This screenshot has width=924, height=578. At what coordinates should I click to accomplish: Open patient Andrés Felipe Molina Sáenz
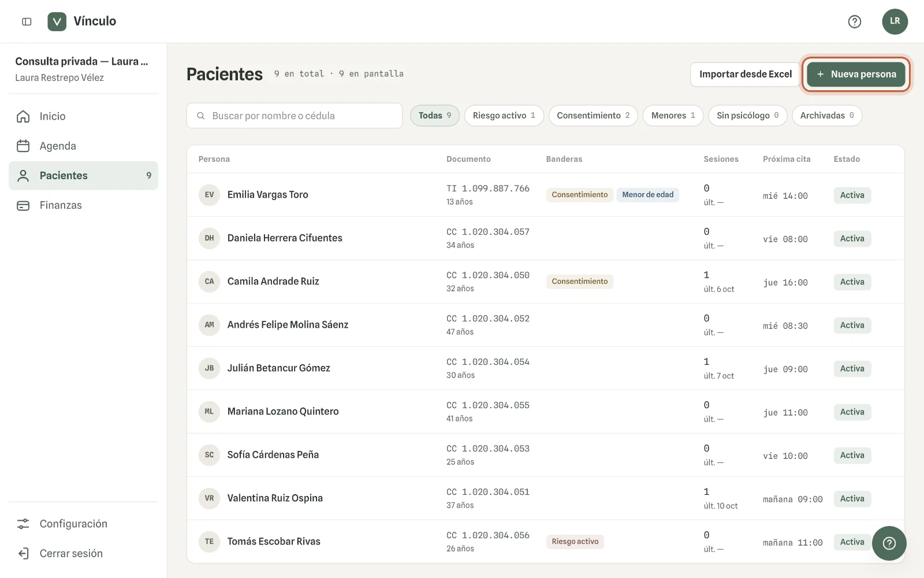288,325
